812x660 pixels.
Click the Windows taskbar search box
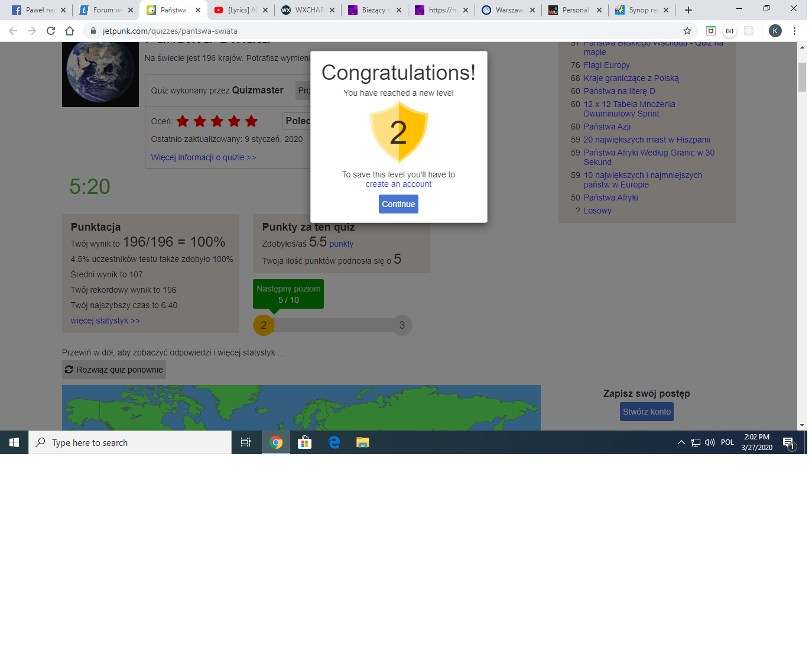(130, 442)
